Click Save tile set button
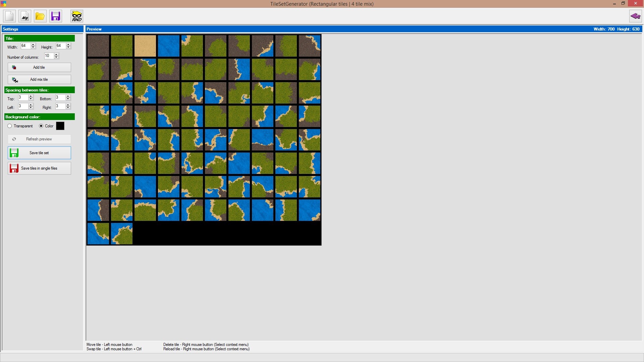Viewport: 644px width, 362px height. pos(39,153)
